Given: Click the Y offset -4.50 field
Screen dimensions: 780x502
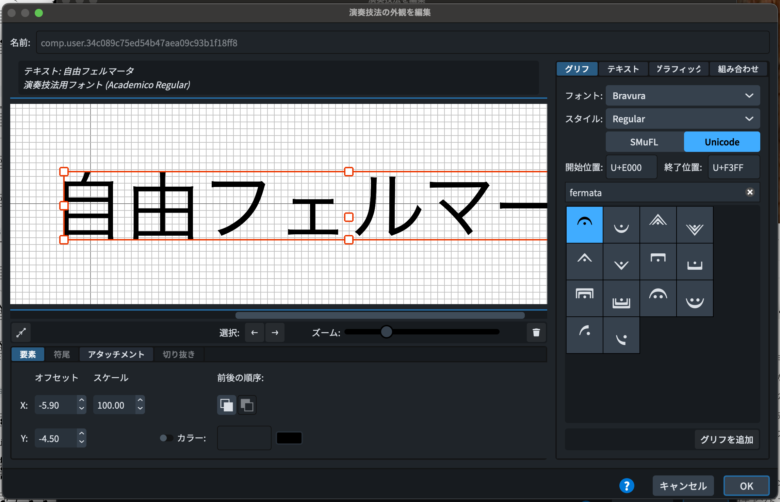Looking at the screenshot, I should (x=56, y=438).
